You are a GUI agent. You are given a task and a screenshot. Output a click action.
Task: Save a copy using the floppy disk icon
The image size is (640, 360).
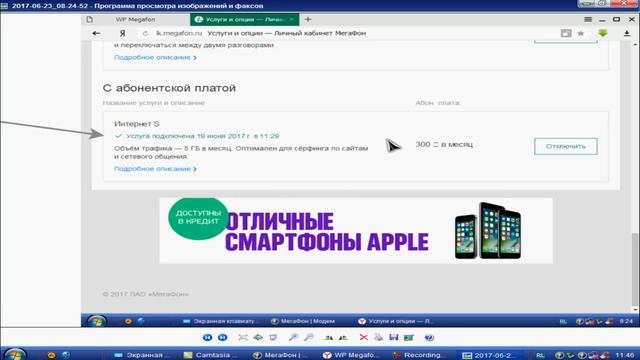(393, 338)
